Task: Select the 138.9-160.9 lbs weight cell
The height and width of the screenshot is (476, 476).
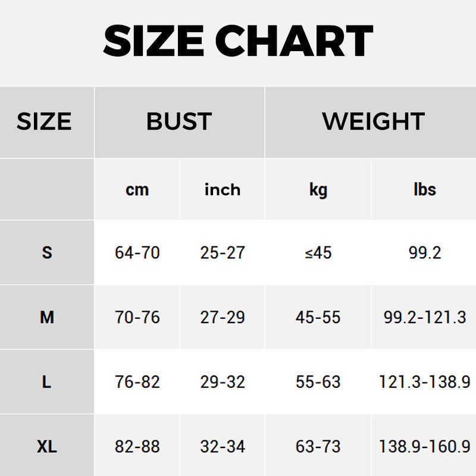Action: pos(425,446)
